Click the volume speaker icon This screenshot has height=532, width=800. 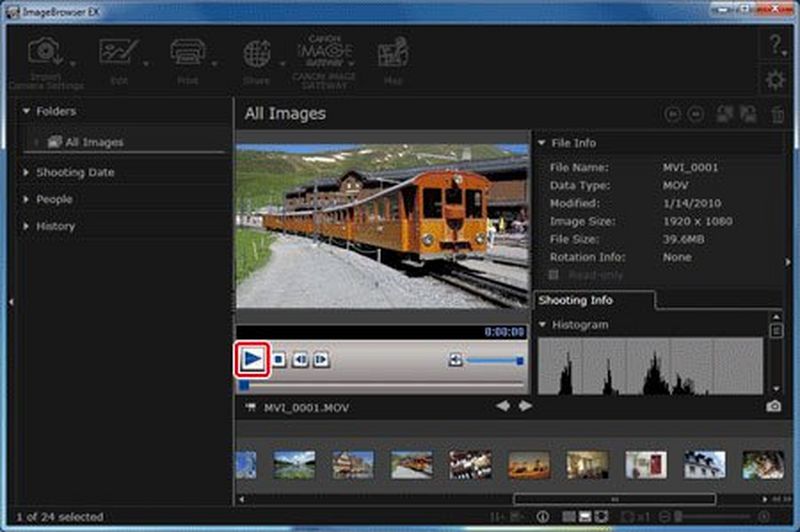(x=455, y=359)
